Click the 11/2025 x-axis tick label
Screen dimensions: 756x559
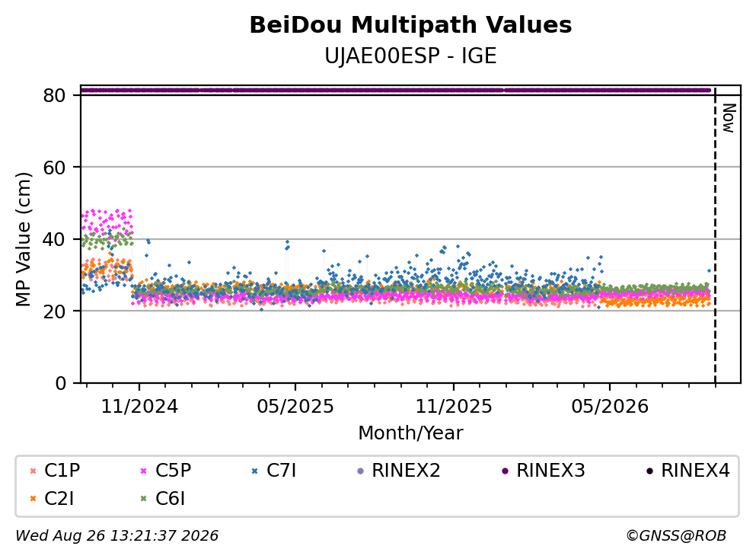pos(454,407)
